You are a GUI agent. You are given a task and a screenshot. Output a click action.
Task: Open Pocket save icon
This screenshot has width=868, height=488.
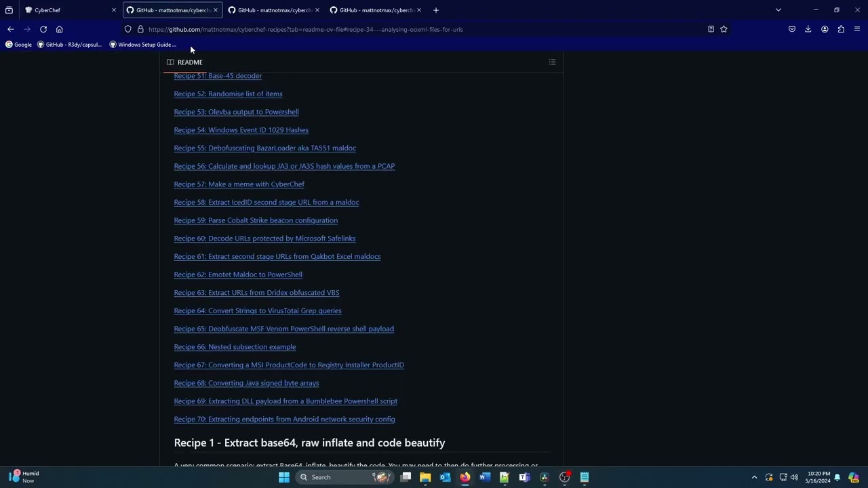pyautogui.click(x=792, y=29)
